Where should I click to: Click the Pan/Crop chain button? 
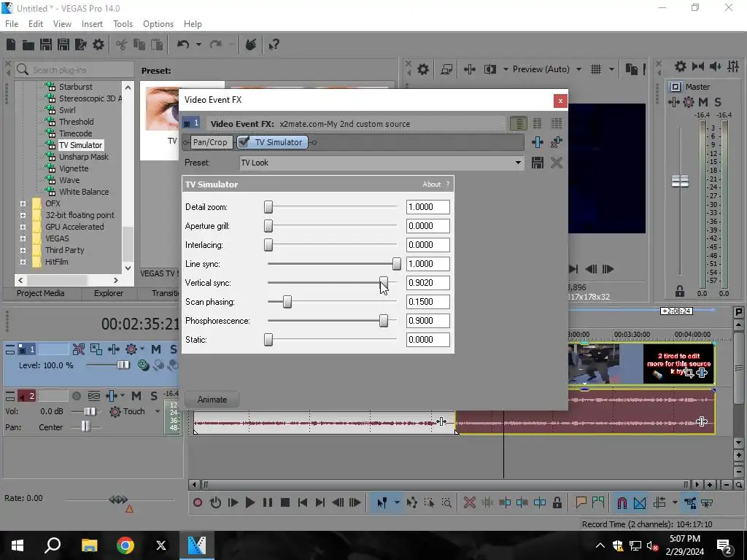click(x=210, y=142)
